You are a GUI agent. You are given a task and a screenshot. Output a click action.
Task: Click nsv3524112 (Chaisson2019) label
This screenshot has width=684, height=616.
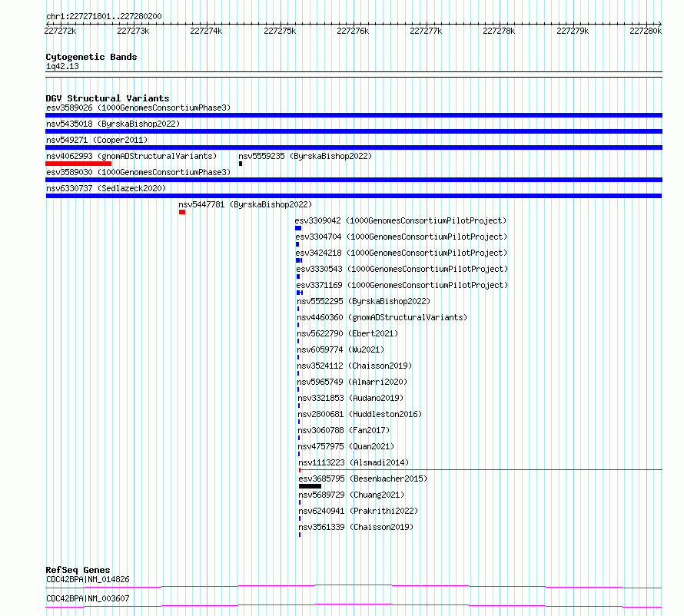tap(354, 366)
